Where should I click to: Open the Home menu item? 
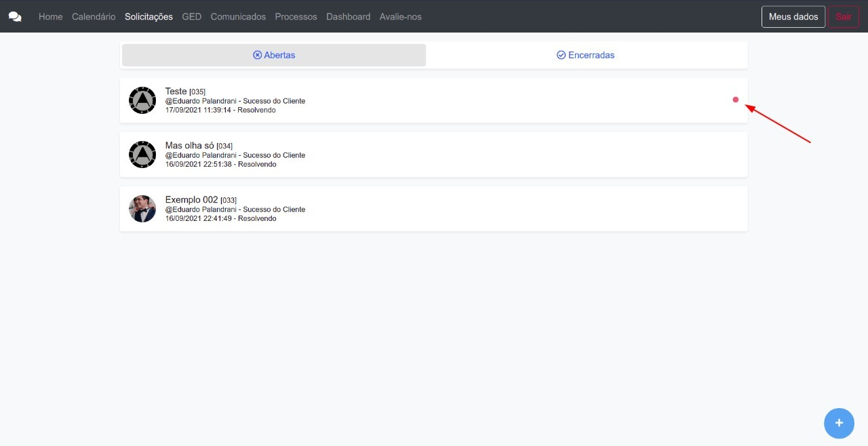tap(51, 17)
